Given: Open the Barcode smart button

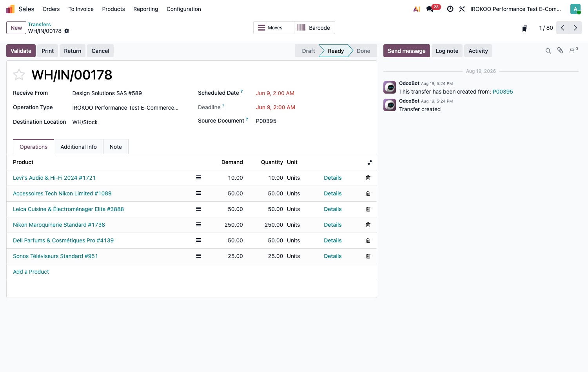Looking at the screenshot, I should coord(314,28).
